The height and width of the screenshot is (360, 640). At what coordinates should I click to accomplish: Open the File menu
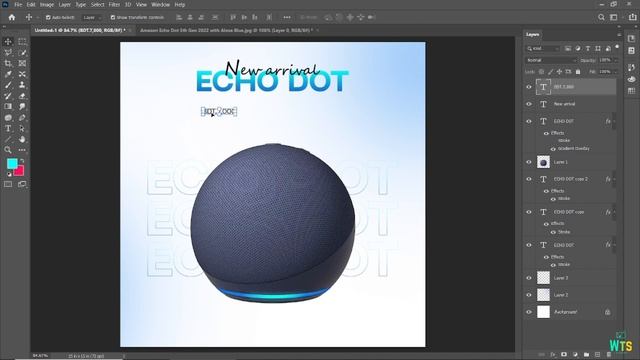pos(18,4)
